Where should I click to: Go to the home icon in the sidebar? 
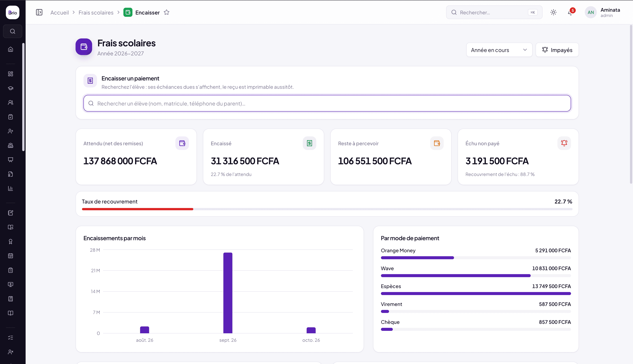point(11,49)
